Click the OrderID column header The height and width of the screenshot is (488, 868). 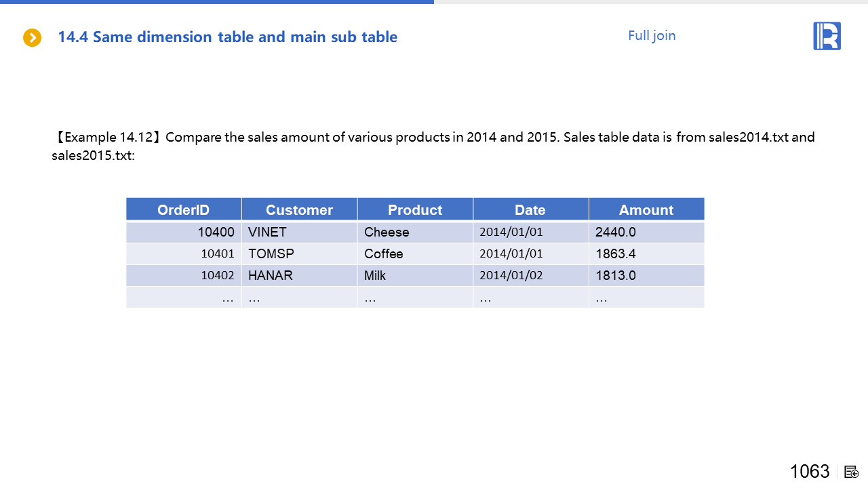click(x=184, y=209)
